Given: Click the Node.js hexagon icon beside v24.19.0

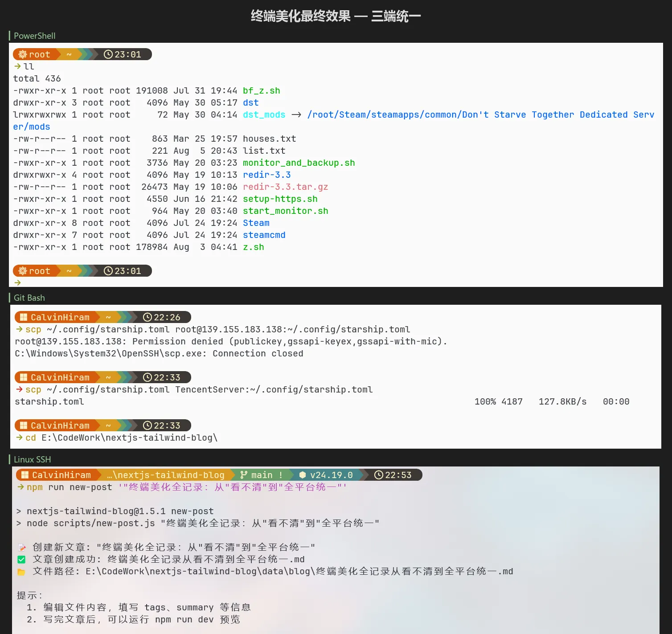Looking at the screenshot, I should tap(303, 475).
